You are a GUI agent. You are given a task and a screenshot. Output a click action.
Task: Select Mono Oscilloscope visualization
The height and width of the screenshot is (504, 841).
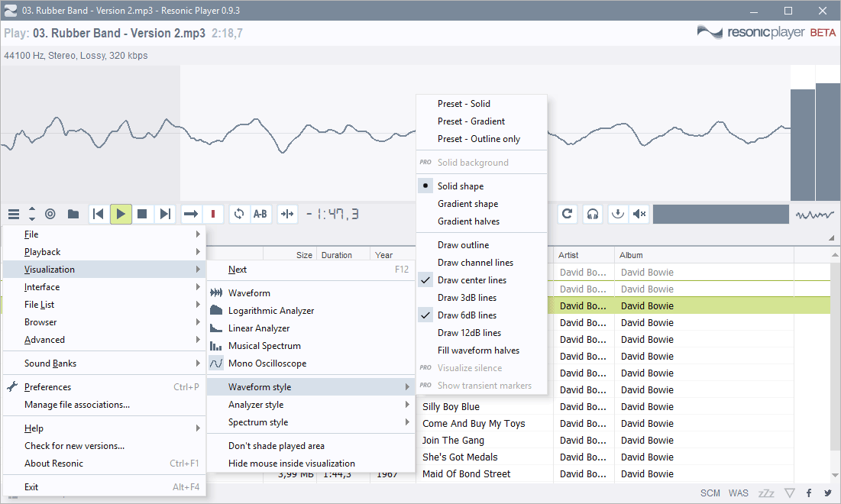coord(311,363)
